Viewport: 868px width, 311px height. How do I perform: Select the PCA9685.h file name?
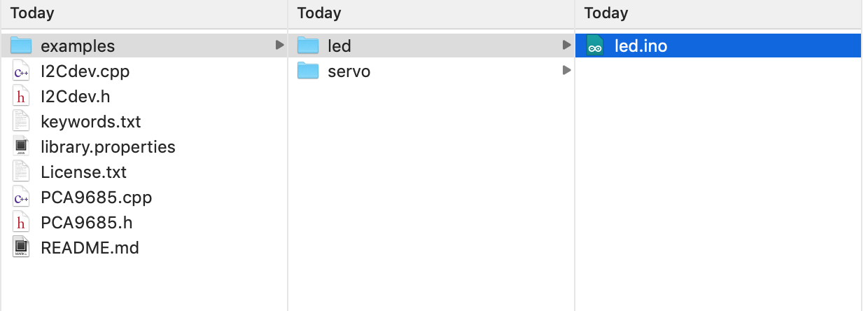(x=87, y=223)
